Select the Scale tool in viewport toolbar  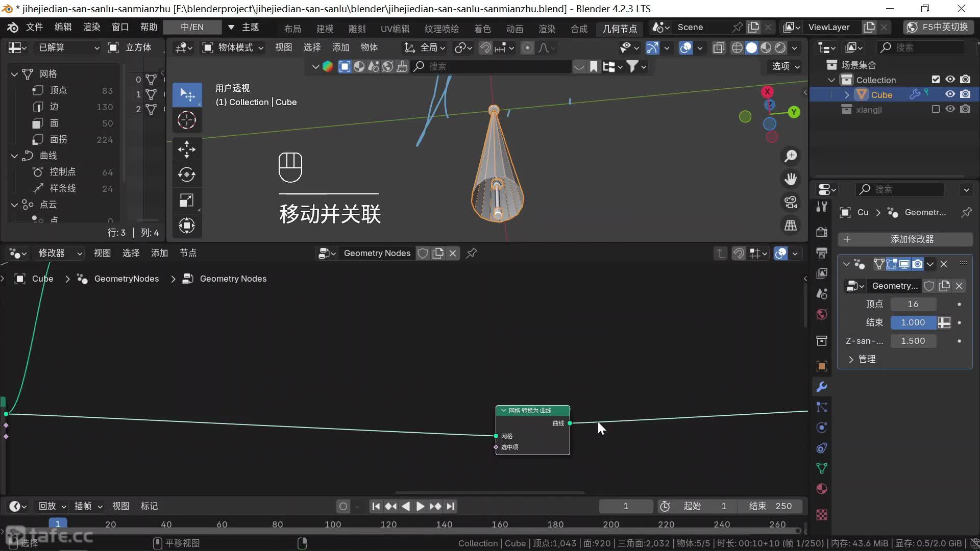point(187,200)
